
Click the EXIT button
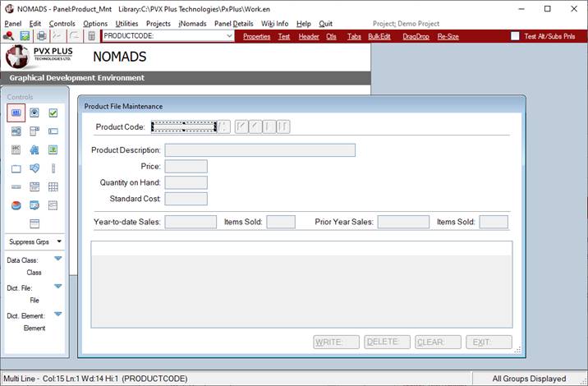pos(489,342)
